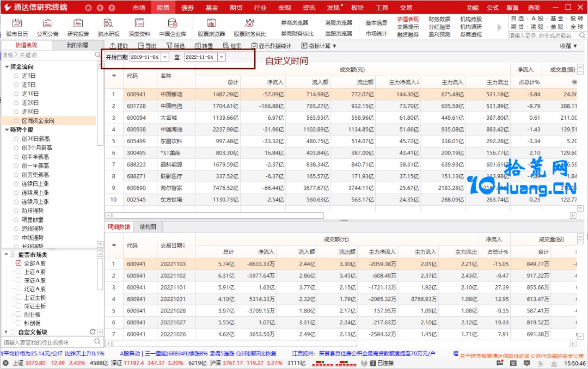588x369 pixels.
Task: Toggle the 显示数据统计 checkbox
Action: pos(254,46)
